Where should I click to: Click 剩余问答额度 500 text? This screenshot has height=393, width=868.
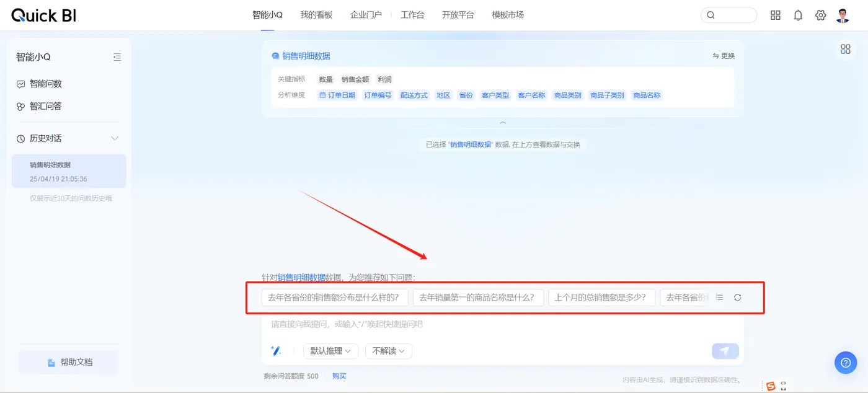[x=291, y=376]
